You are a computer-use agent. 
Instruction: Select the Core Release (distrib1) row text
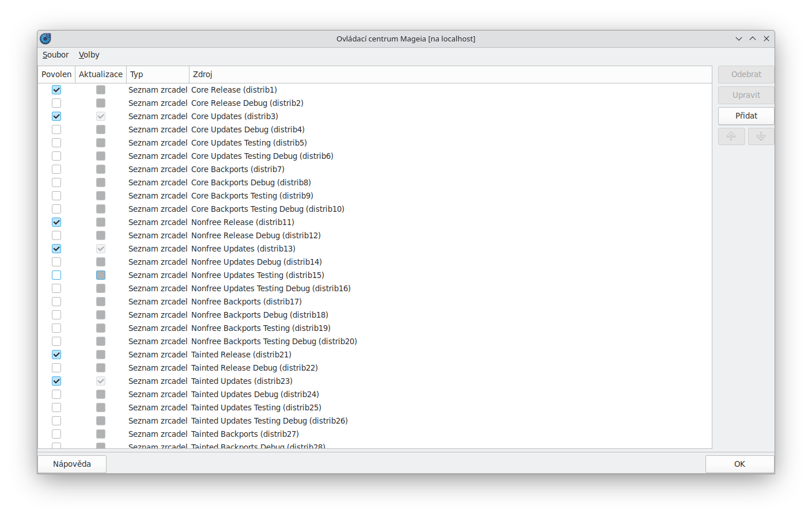point(234,90)
